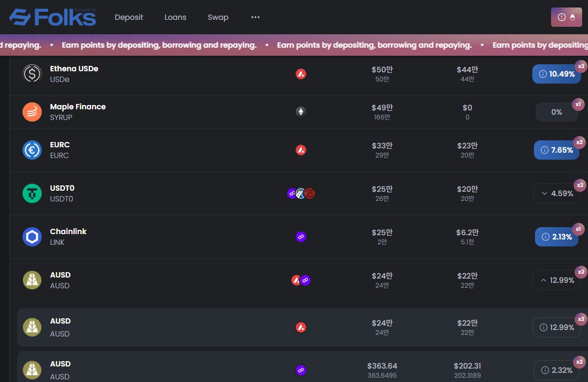Image resolution: width=588 pixels, height=382 pixels.
Task: Switch to the Loans menu item
Action: click(x=175, y=17)
